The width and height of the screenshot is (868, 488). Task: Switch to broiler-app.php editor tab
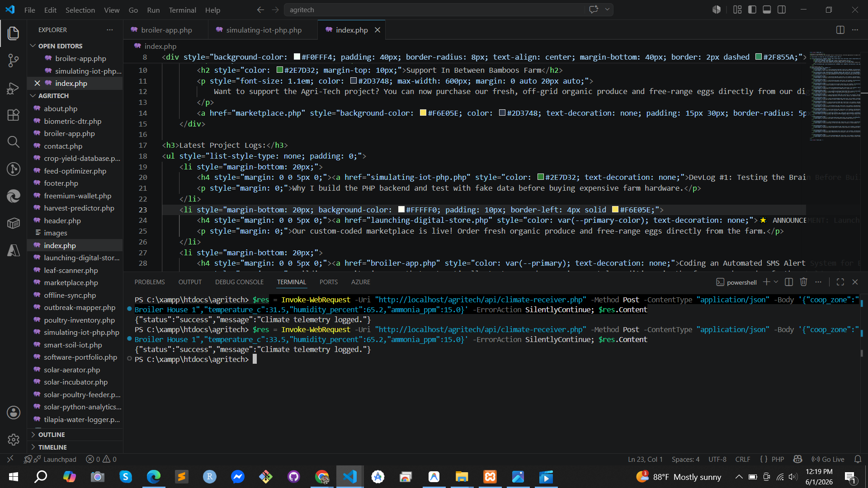(165, 30)
